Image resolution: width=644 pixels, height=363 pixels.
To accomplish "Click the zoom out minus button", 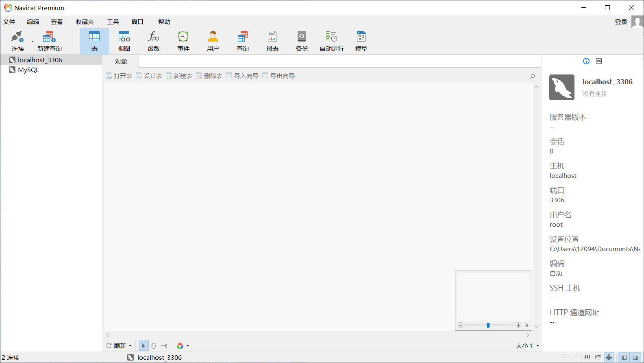I will (x=461, y=325).
